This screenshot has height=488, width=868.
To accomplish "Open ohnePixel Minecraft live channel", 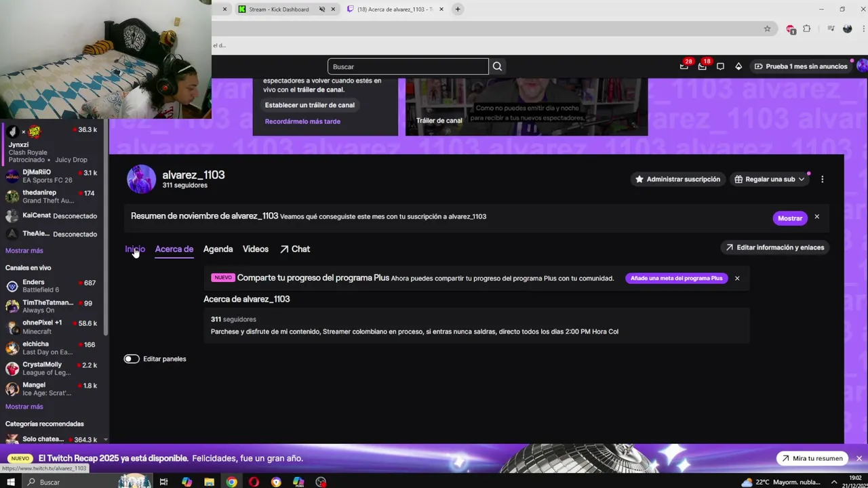I will [53, 327].
